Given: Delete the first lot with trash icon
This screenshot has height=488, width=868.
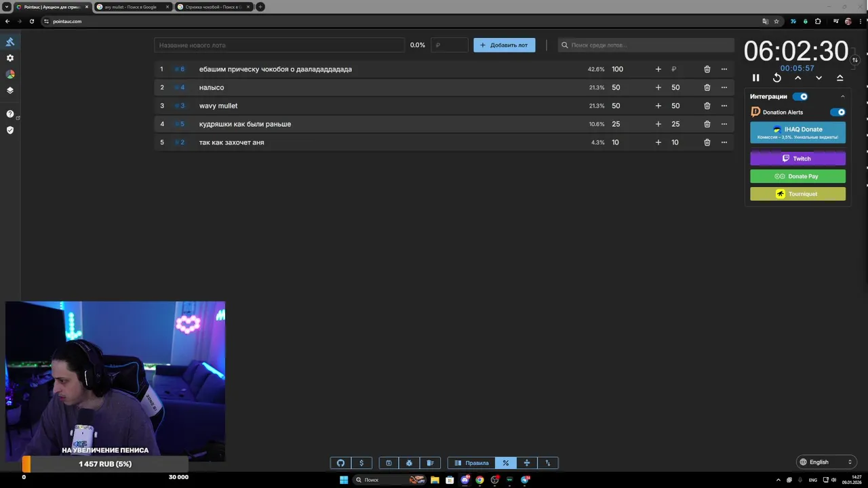Looking at the screenshot, I should click(x=707, y=69).
